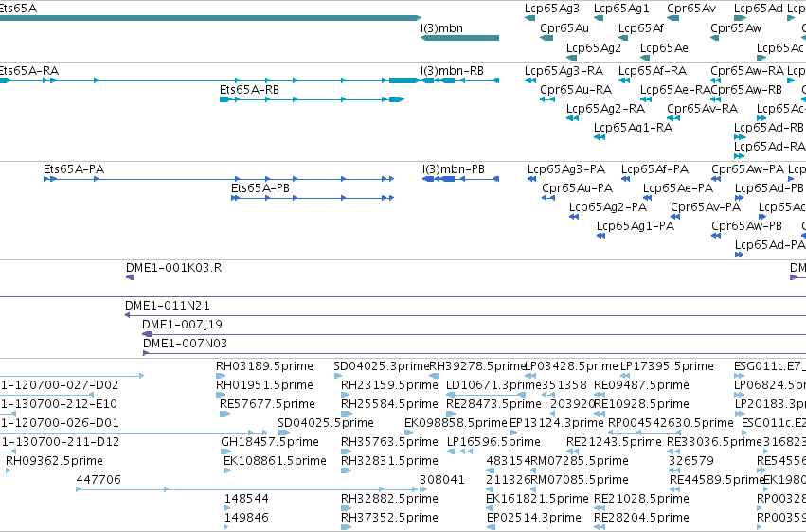The width and height of the screenshot is (806, 532).
Task: Select the Lcp65Ad-RB transcript label
Action: [768, 128]
